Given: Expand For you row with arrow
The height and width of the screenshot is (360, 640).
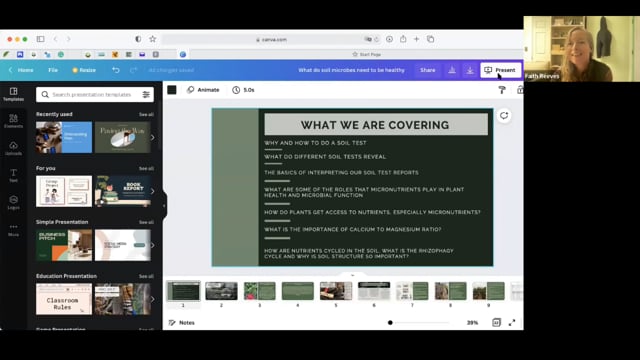Looking at the screenshot, I should (153, 191).
